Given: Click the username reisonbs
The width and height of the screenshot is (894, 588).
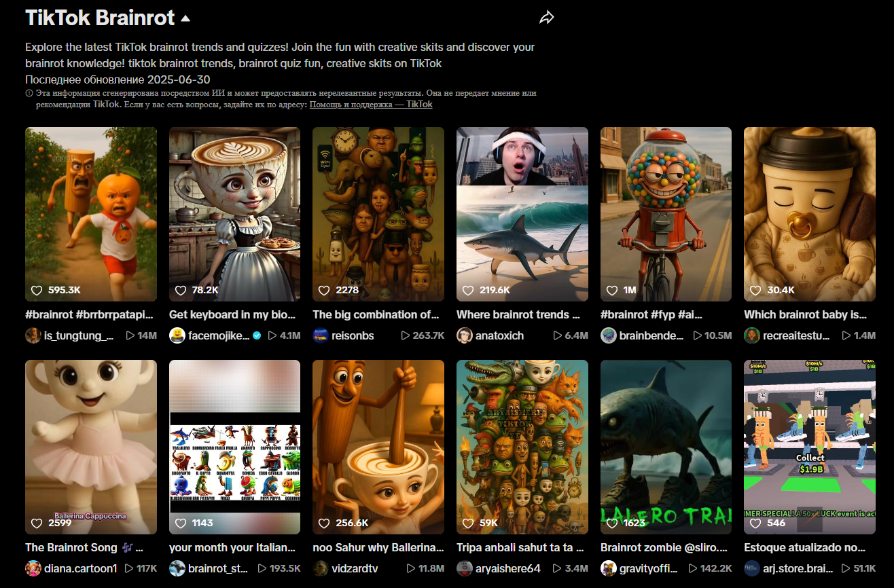Looking at the screenshot, I should (x=353, y=335).
